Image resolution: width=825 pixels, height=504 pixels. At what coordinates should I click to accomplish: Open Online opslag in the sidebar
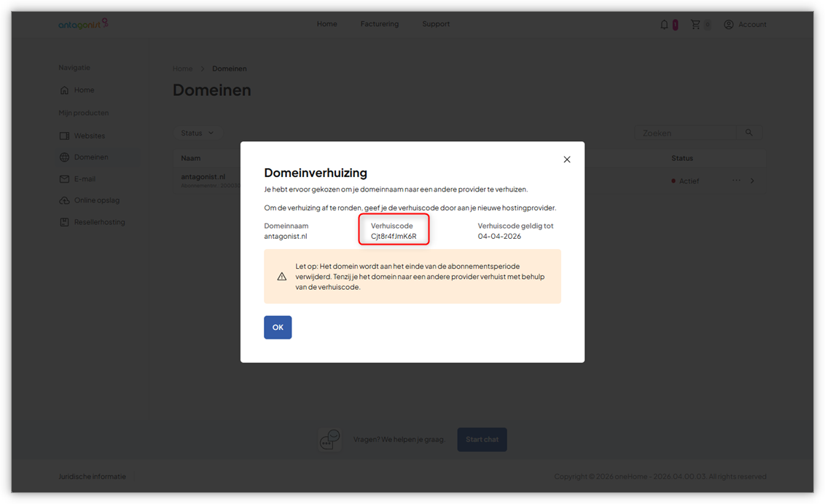96,200
